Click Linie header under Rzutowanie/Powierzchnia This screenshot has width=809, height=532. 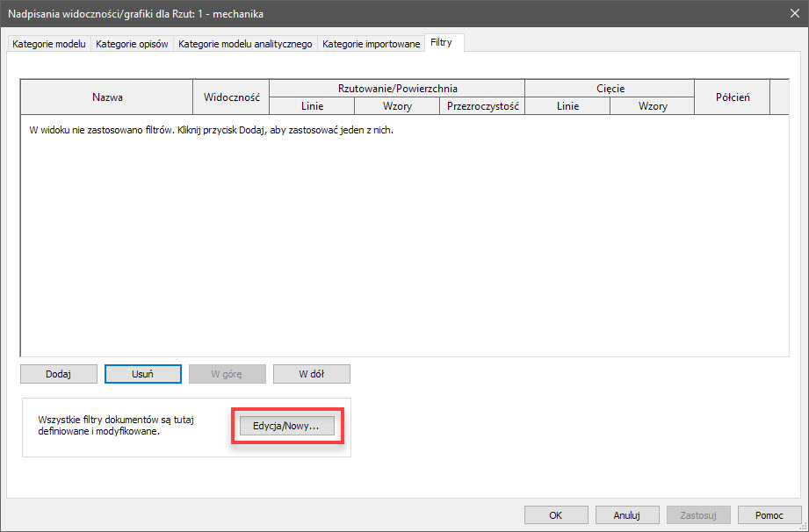pyautogui.click(x=312, y=106)
